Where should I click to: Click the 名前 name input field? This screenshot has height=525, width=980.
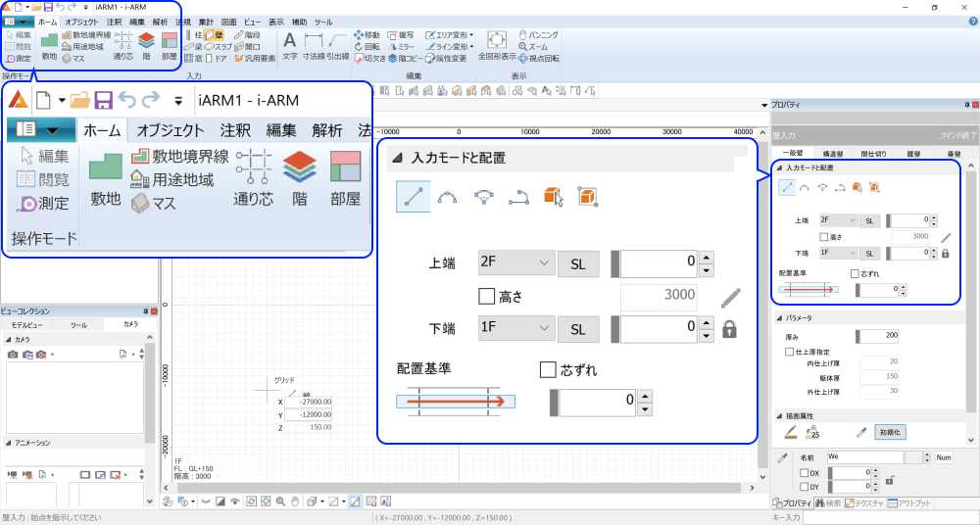[865, 457]
